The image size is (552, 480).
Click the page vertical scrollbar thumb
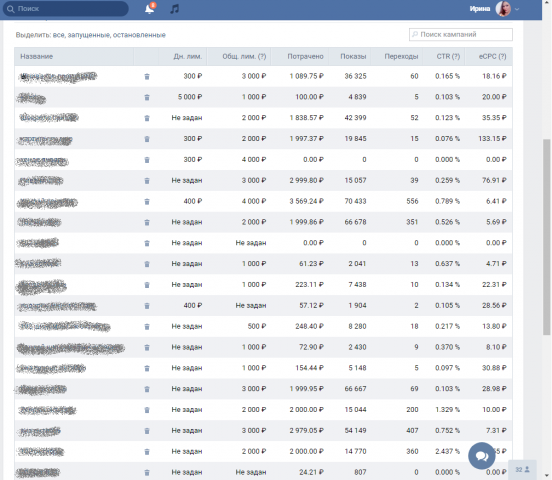click(x=546, y=237)
